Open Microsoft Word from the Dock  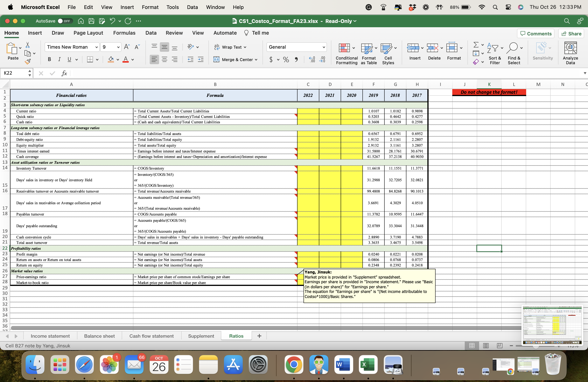coord(343,365)
